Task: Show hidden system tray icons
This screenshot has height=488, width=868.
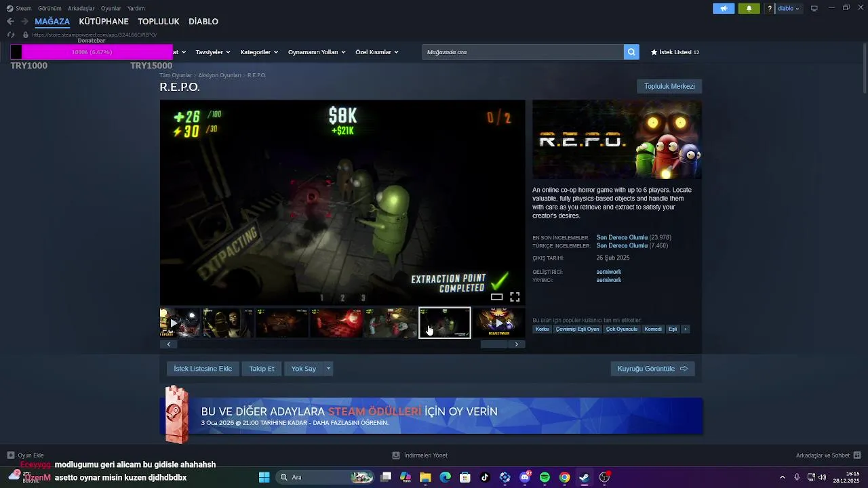Action: point(782,477)
